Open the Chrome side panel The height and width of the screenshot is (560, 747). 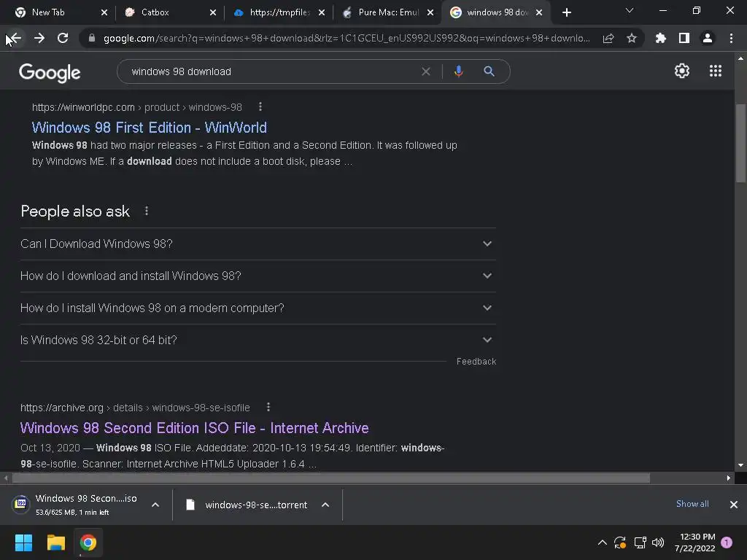pyautogui.click(x=684, y=39)
